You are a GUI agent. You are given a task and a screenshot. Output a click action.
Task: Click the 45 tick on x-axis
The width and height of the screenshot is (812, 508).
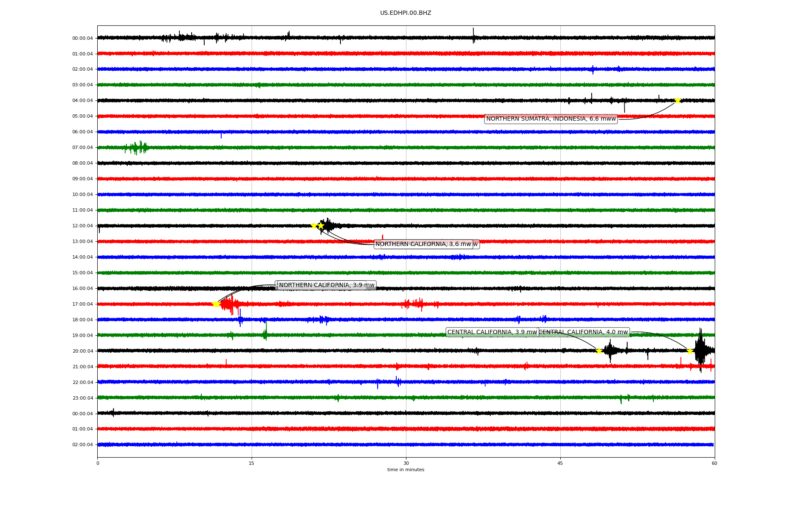[560, 463]
